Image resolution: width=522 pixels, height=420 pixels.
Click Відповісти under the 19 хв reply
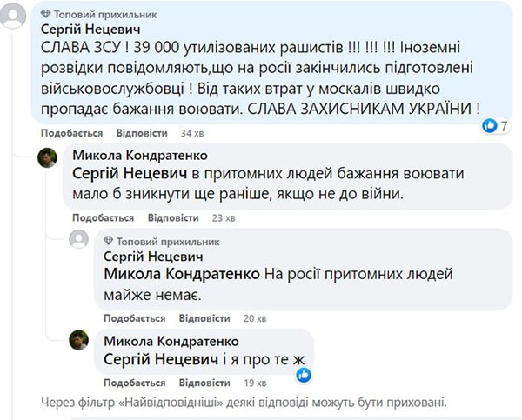pos(204,383)
